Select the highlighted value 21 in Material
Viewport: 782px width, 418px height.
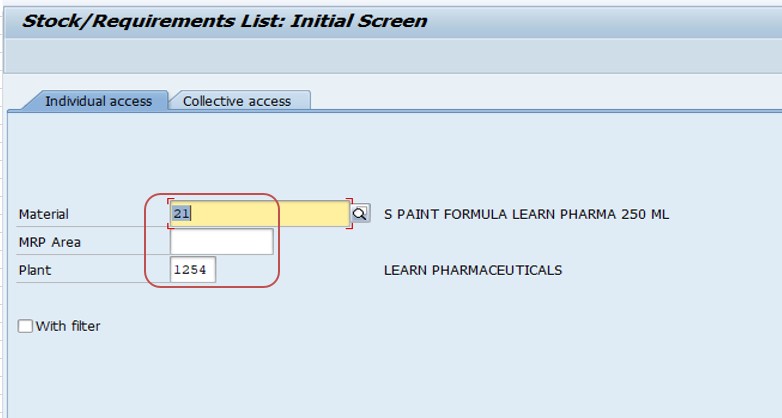click(181, 214)
